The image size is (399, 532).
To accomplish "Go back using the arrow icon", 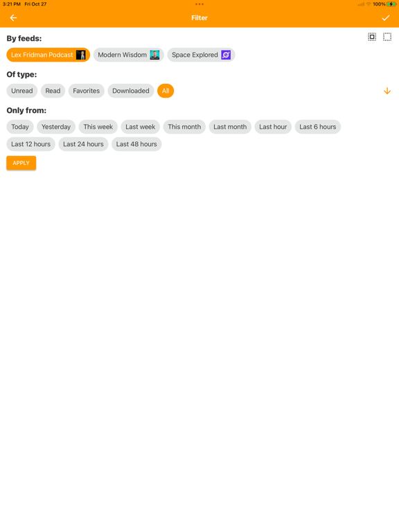I will click(13, 17).
